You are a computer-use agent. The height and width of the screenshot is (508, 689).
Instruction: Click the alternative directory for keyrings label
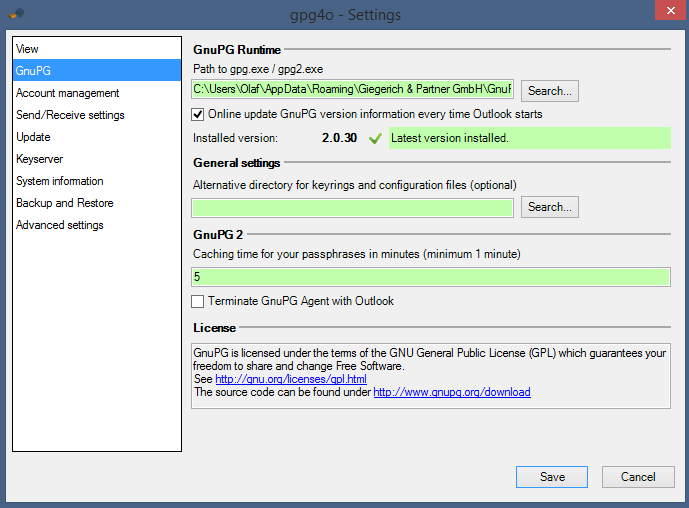click(355, 185)
